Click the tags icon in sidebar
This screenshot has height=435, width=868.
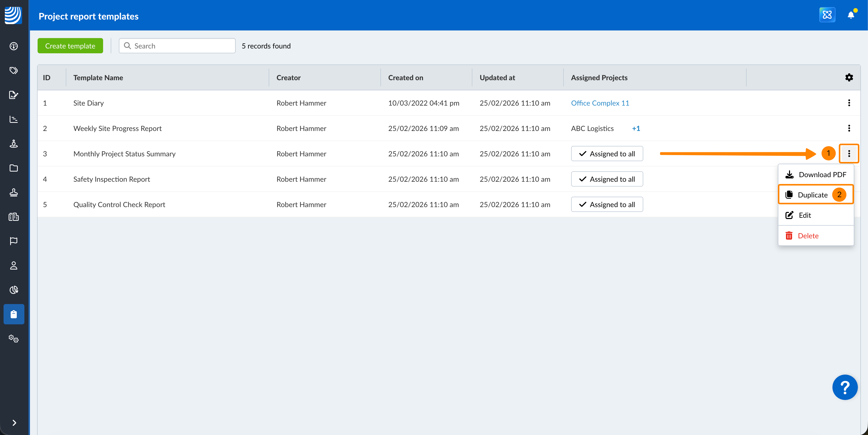click(x=13, y=70)
